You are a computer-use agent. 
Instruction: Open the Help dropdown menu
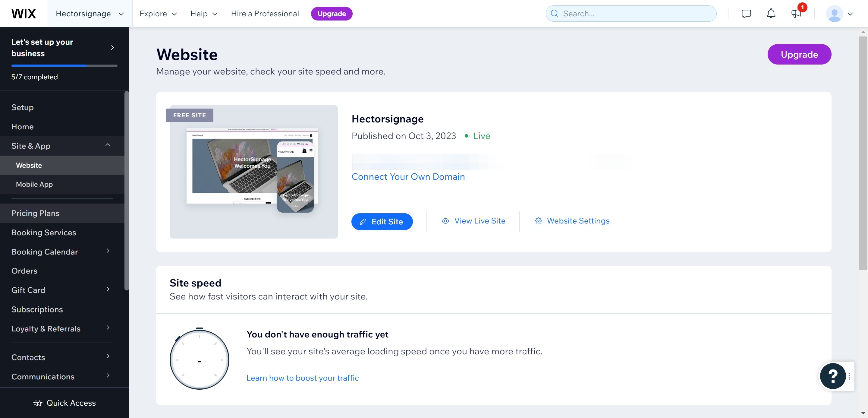tap(203, 14)
